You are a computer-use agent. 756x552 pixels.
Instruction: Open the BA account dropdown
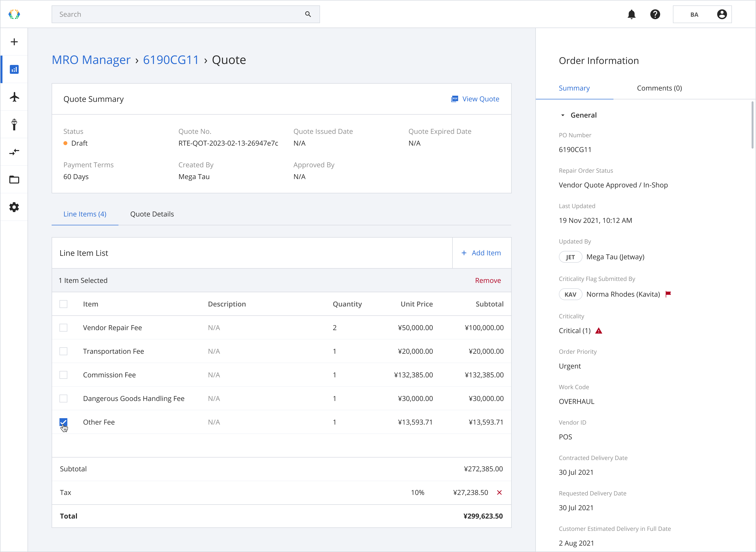[702, 14]
